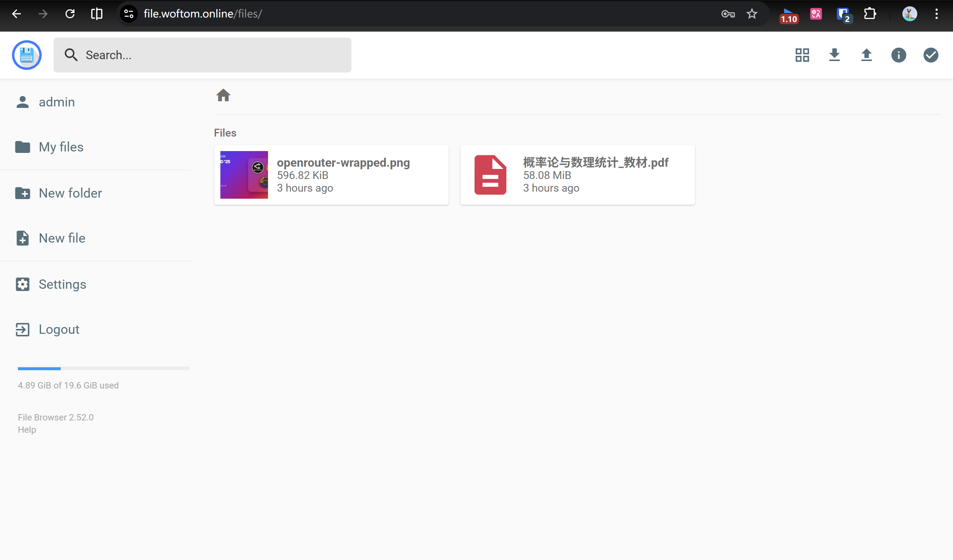Open the 概率论与数理统计_教材.pdf file
The image size is (953, 560).
point(577,174)
